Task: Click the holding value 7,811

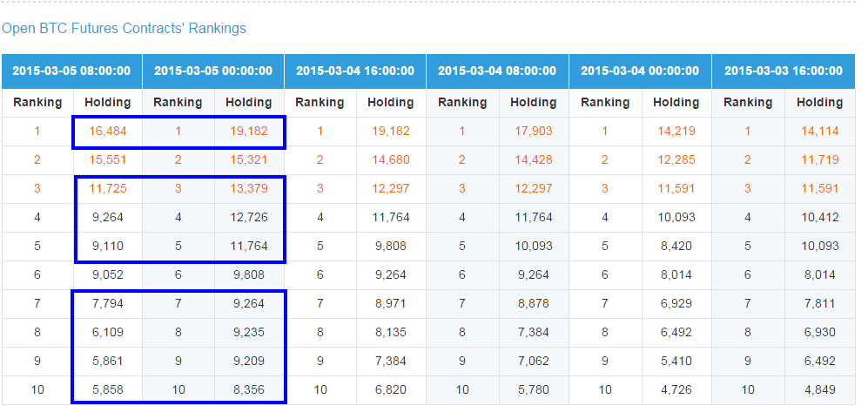Action: click(820, 303)
